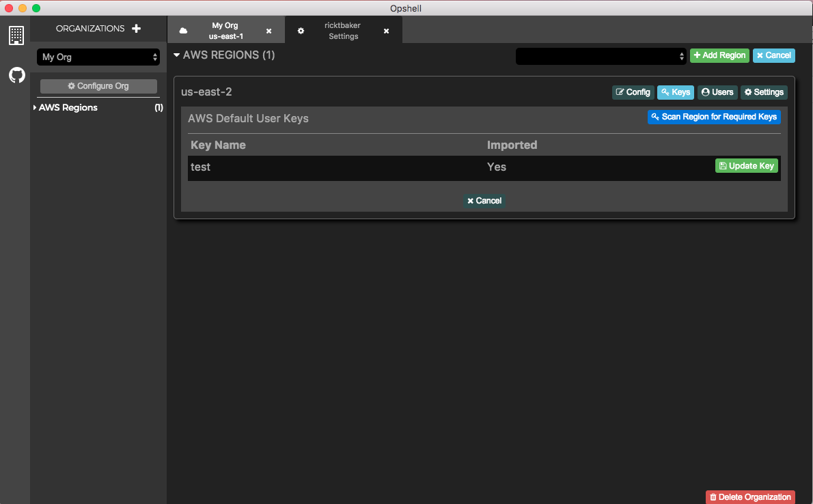
Task: Click the (1) count beside AWS Regions
Action: [159, 107]
